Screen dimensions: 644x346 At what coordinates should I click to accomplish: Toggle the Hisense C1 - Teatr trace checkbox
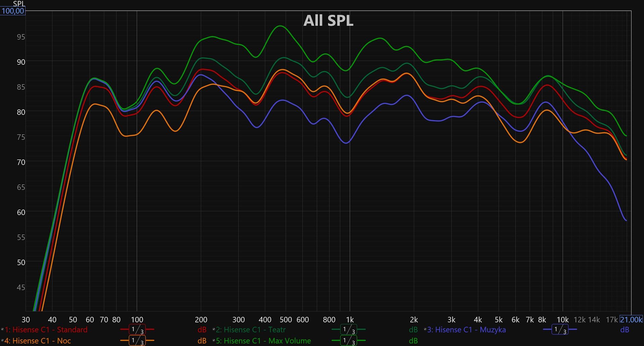click(x=214, y=330)
